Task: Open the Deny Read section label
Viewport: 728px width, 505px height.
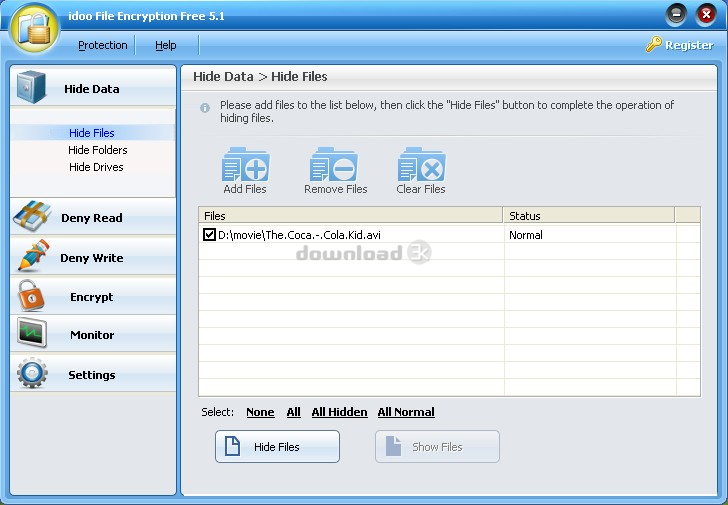Action: (91, 218)
